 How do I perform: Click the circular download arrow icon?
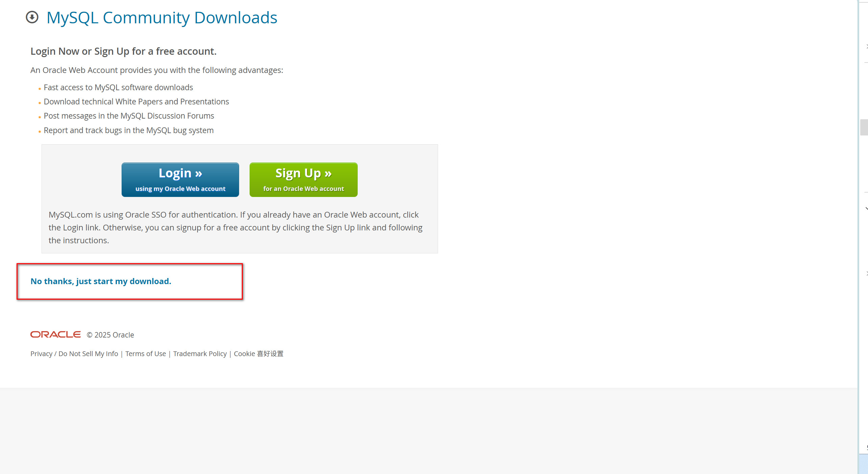point(32,17)
